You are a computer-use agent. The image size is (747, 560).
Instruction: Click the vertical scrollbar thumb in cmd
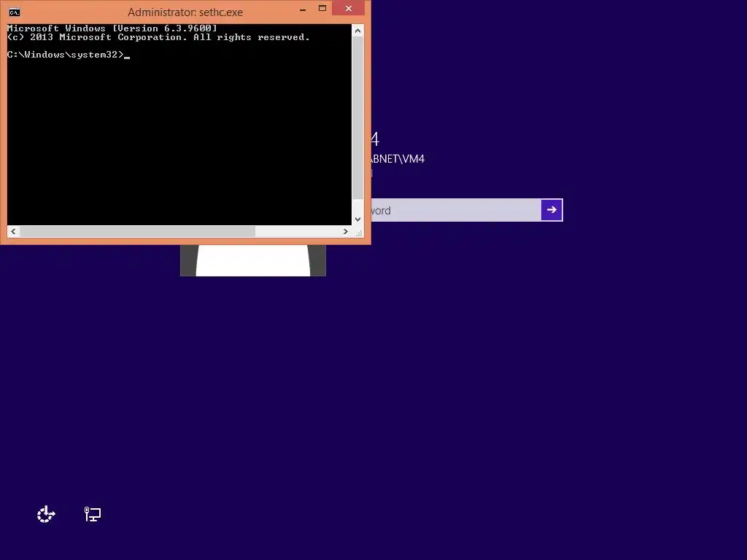click(357, 117)
